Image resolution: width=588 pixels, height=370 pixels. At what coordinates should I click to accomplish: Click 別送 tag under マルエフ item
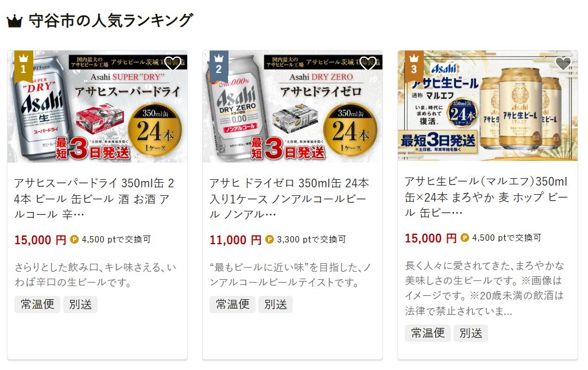pyautogui.click(x=471, y=333)
